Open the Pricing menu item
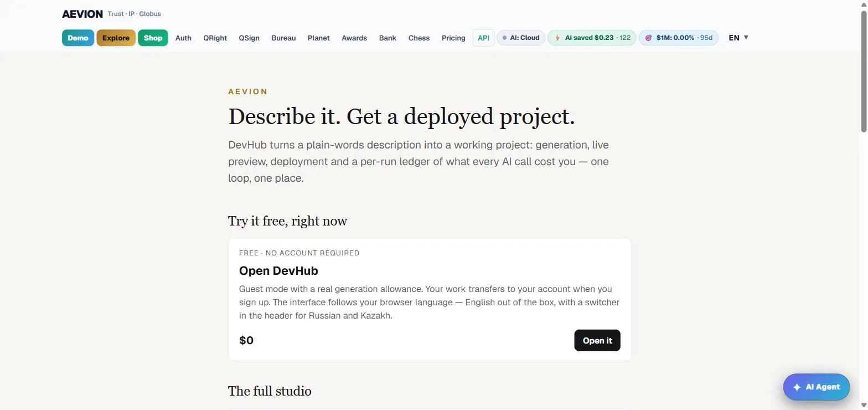Screen dimensions: 868x410 [x=453, y=38]
